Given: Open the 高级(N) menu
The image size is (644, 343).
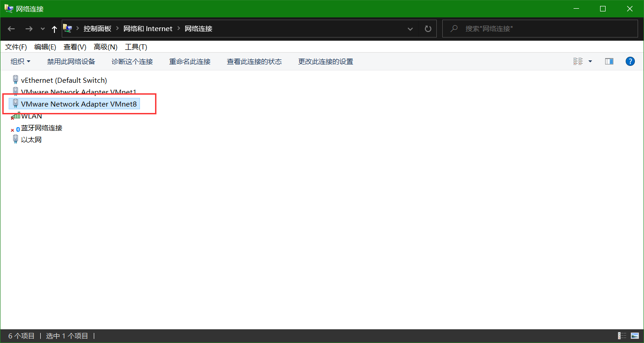Looking at the screenshot, I should tap(106, 47).
